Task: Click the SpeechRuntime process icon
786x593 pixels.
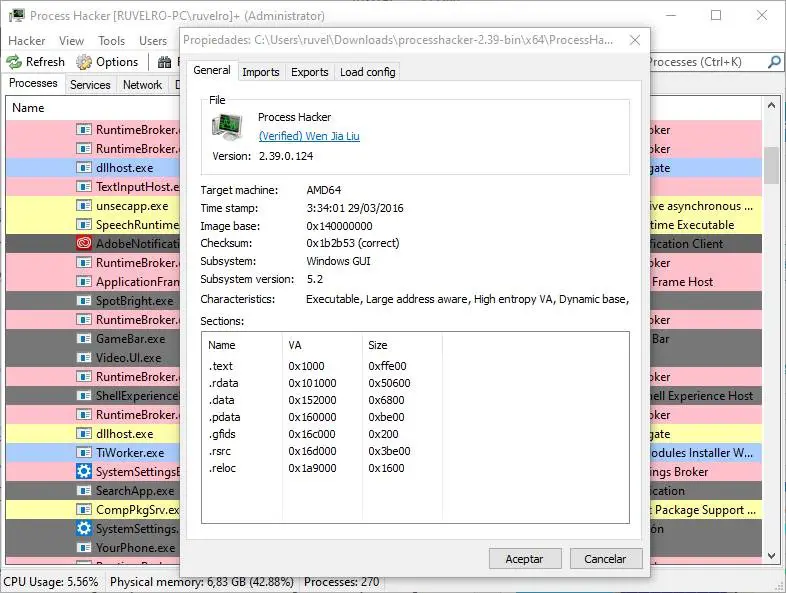Action: (84, 225)
